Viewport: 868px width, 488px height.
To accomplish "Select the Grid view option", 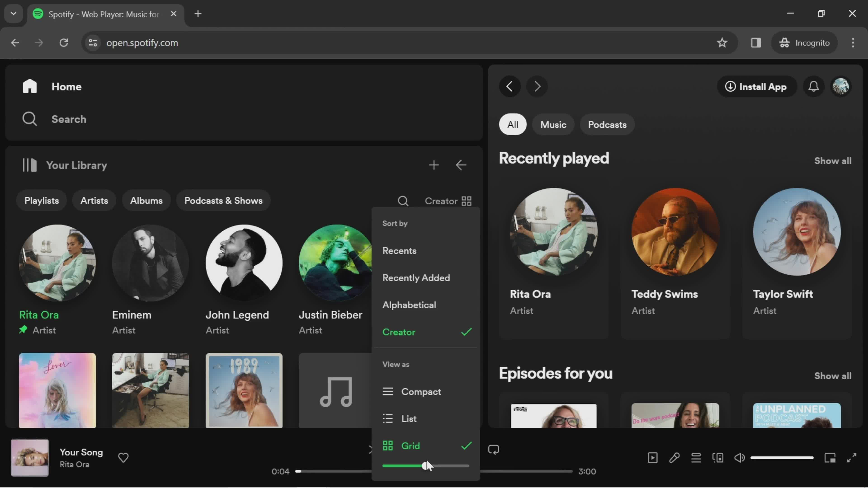I will point(426,446).
